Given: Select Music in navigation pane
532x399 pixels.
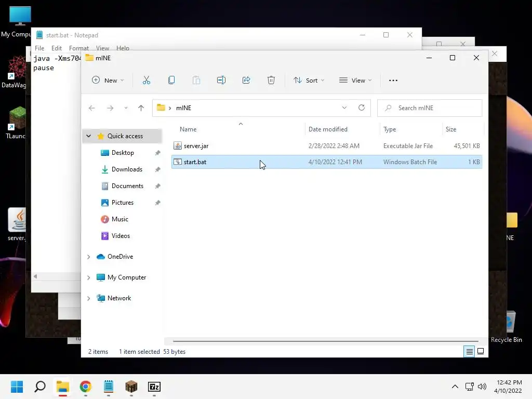Looking at the screenshot, I should click(x=119, y=219).
